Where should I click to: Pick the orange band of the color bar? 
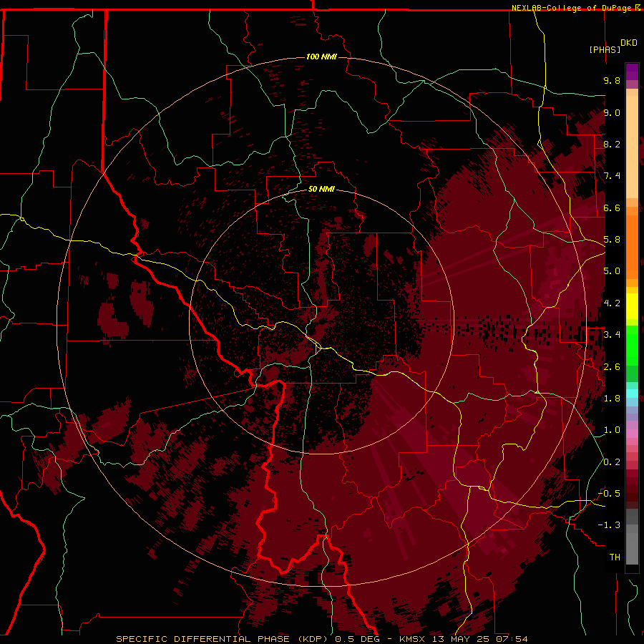632,246
